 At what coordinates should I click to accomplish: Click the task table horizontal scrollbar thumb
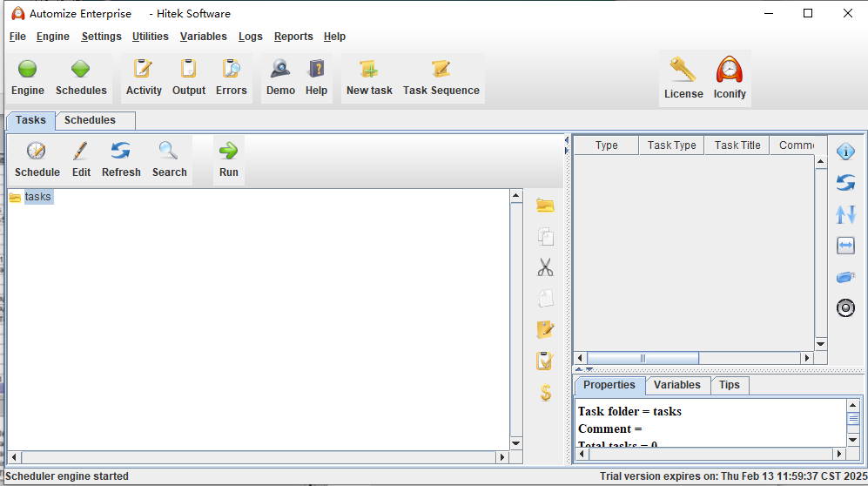tap(643, 358)
